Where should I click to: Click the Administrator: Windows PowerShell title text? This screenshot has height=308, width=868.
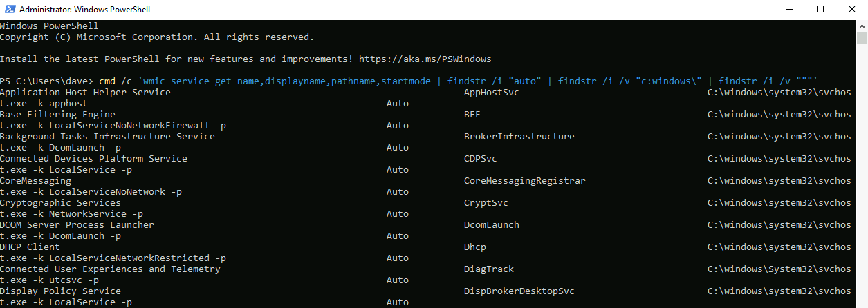tap(84, 10)
